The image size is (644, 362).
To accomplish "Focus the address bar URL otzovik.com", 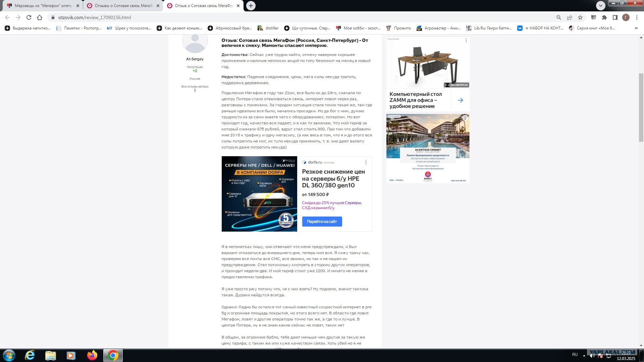I will (95, 17).
